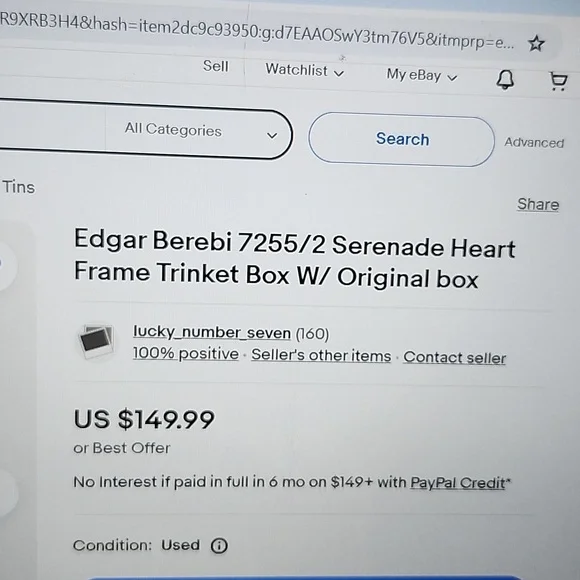580x580 pixels.
Task: Click the eBay search text field
Action: 52,126
